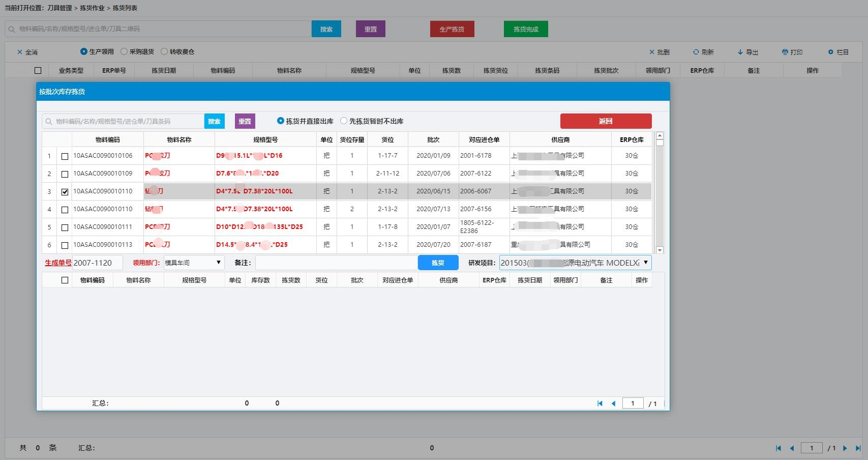Choose 拣货并直接出库 option

(x=281, y=121)
